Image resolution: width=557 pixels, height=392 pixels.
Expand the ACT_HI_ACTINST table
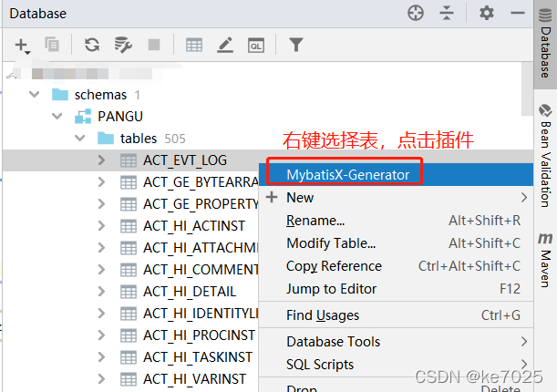click(x=101, y=225)
